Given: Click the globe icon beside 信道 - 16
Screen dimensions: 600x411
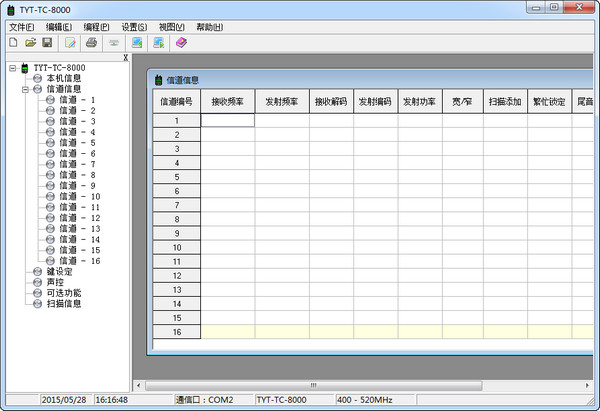Looking at the screenshot, I should [x=50, y=261].
